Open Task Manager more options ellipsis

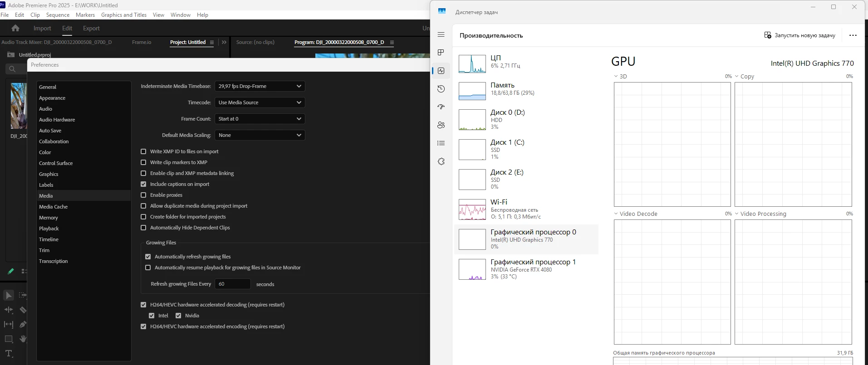pyautogui.click(x=853, y=35)
